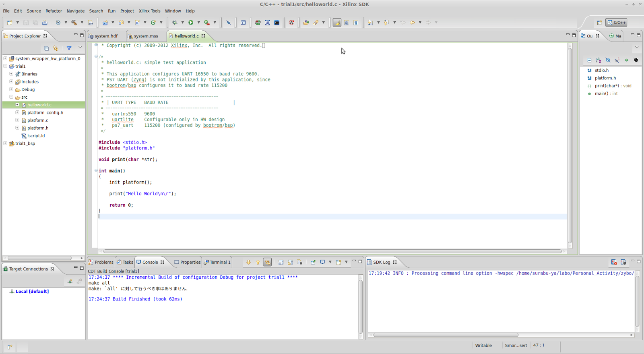644x354 pixels.
Task: Switch to the Terminal 1 tab
Action: coord(218,262)
